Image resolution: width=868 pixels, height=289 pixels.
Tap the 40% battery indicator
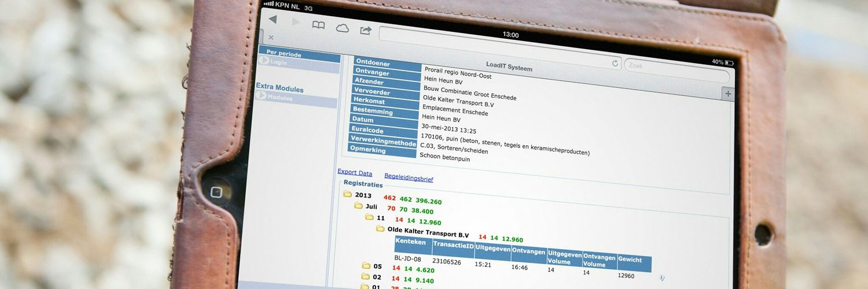[x=723, y=62]
